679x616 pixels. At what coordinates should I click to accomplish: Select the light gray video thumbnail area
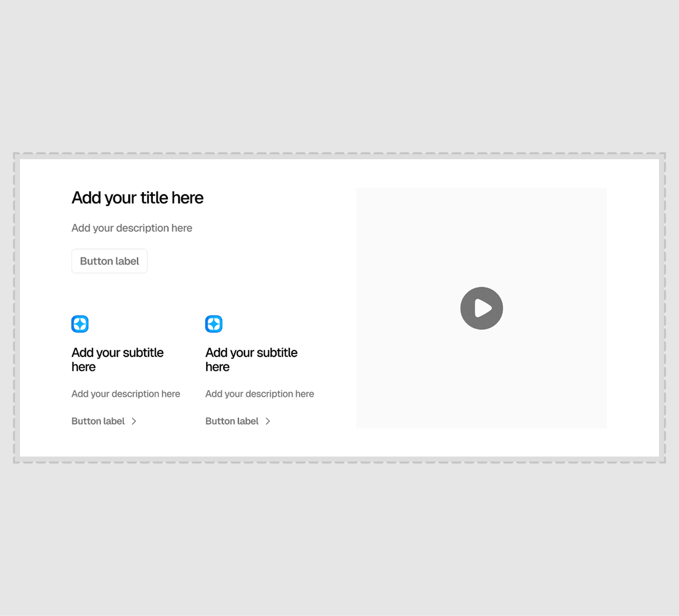tap(481, 308)
